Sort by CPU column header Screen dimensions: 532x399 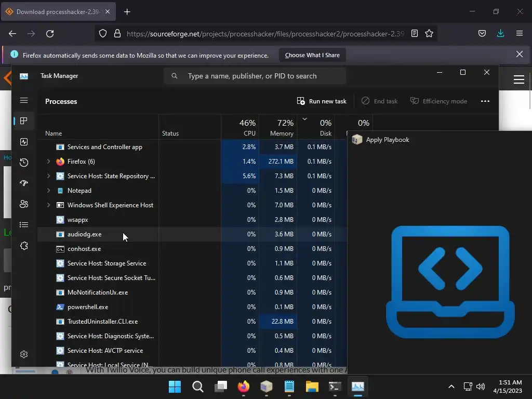tap(240, 127)
